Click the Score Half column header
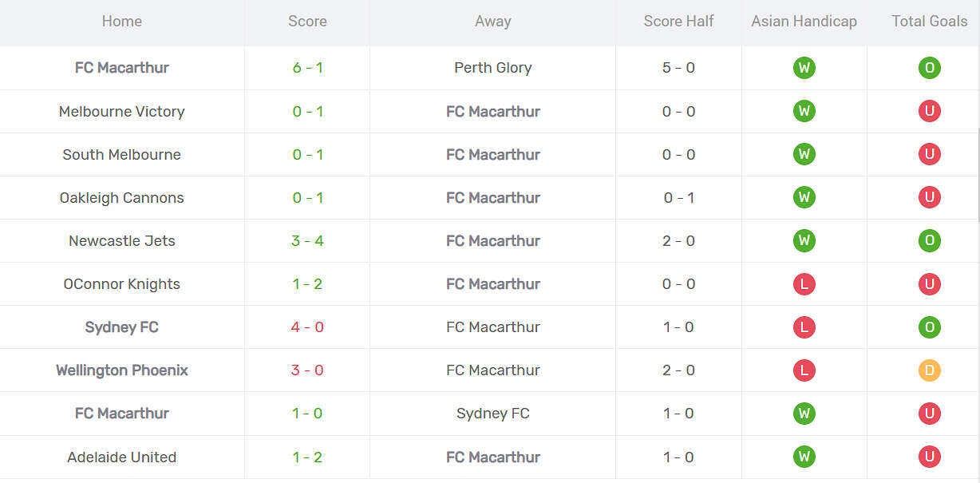Viewport: 980px width, 483px height. coord(678,22)
